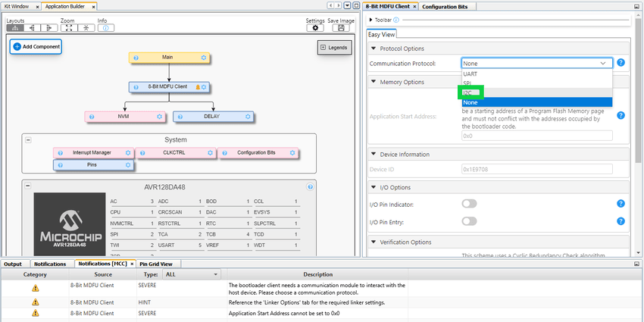
Task: Open the Pin Grid View tab
Action: [156, 264]
